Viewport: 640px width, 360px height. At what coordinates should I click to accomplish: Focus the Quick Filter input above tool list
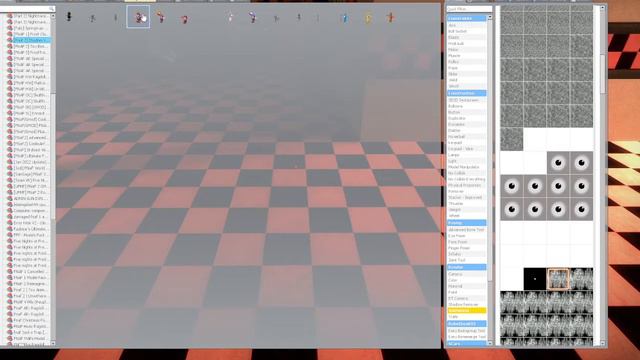click(469, 9)
